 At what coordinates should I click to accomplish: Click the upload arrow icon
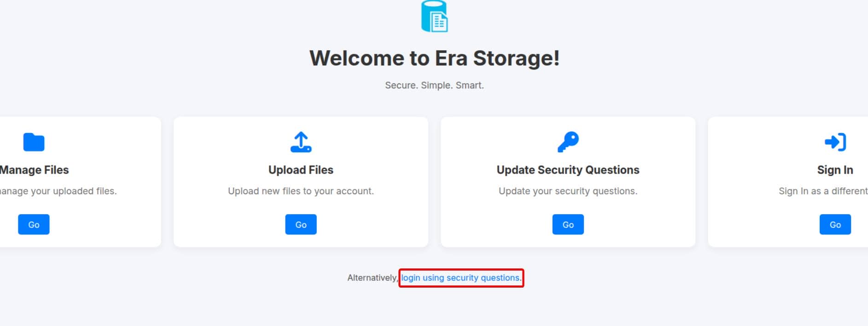[x=301, y=142]
